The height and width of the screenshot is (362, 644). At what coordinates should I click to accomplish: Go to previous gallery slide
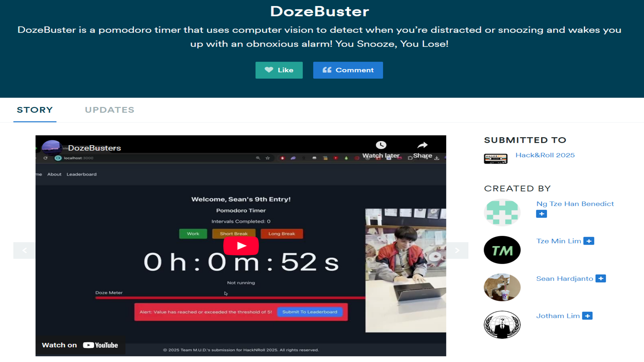pyautogui.click(x=24, y=250)
